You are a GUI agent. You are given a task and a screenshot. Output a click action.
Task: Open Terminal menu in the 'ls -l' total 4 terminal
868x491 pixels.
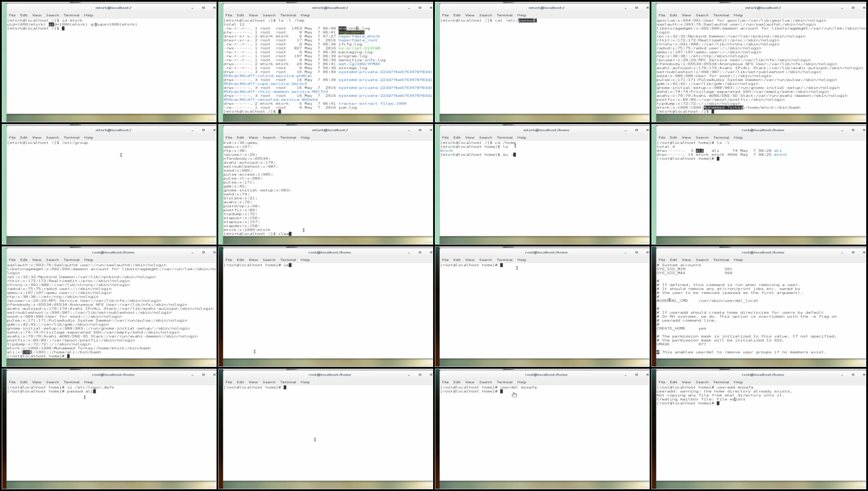721,137
